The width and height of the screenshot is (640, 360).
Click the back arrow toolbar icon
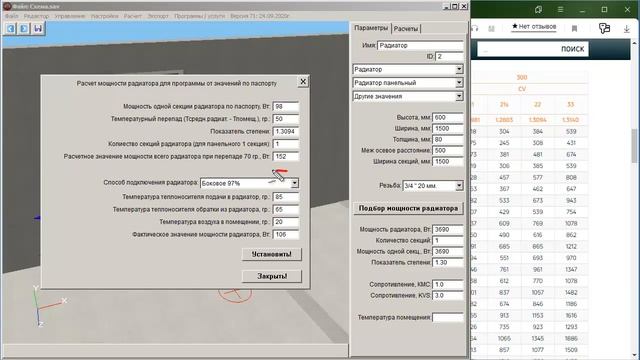click(11, 29)
